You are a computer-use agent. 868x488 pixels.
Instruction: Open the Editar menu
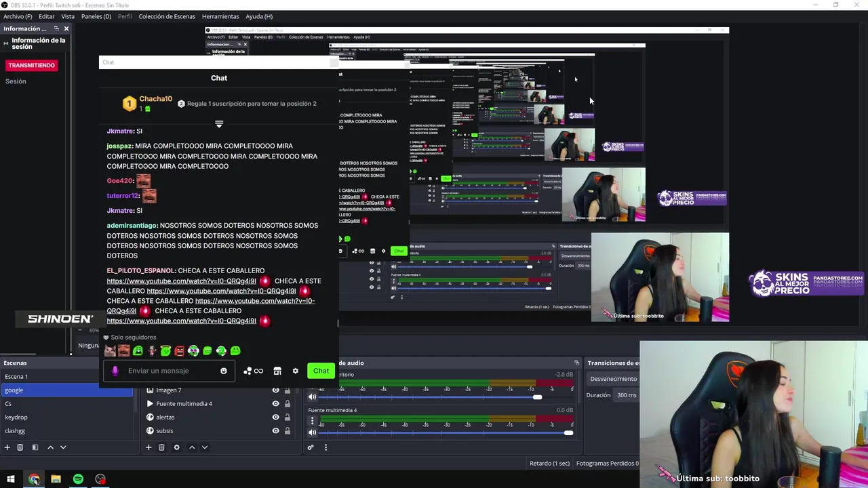pyautogui.click(x=47, y=16)
